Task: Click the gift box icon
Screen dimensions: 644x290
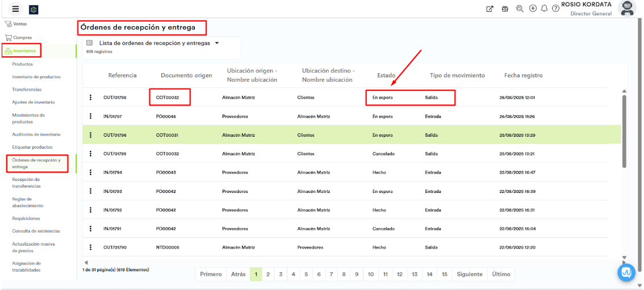Action: tap(505, 9)
